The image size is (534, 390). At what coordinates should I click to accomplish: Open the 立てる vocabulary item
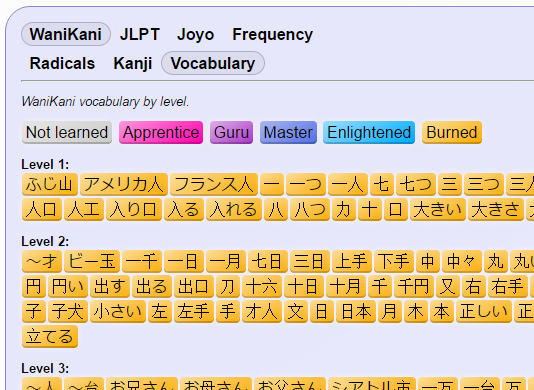point(50,337)
